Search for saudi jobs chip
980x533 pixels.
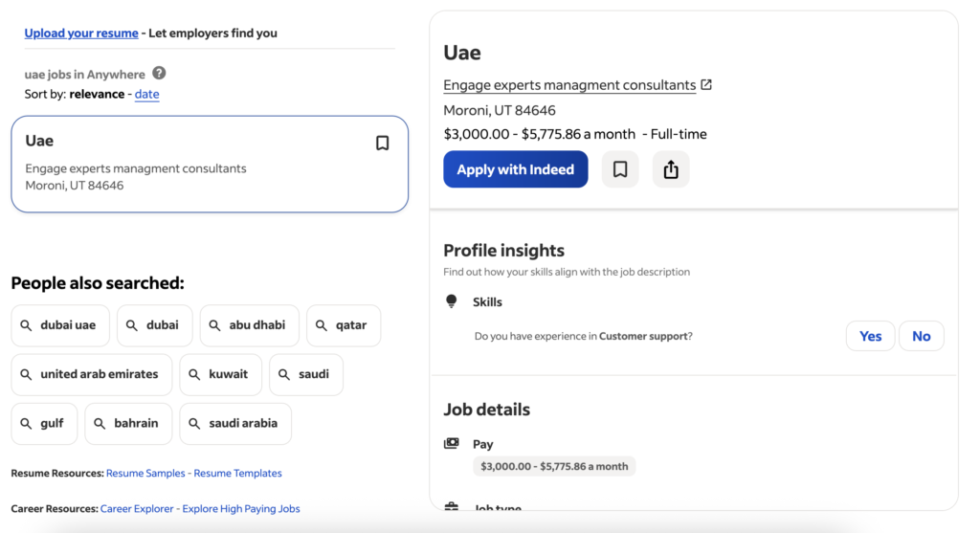tap(306, 374)
